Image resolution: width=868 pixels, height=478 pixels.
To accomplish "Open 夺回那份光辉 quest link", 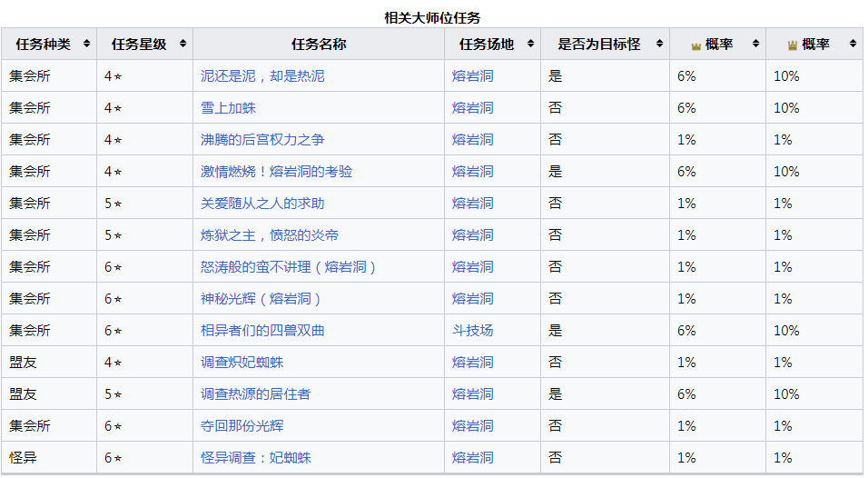I will coord(242,426).
